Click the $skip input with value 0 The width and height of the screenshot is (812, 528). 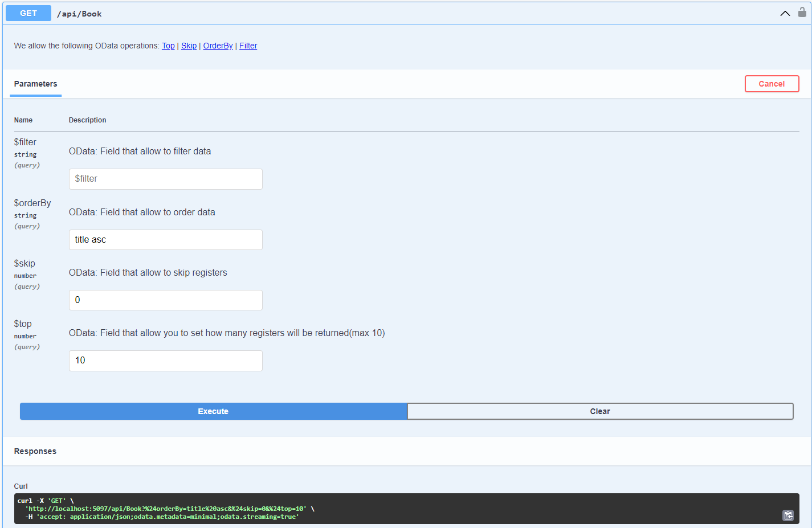point(165,300)
